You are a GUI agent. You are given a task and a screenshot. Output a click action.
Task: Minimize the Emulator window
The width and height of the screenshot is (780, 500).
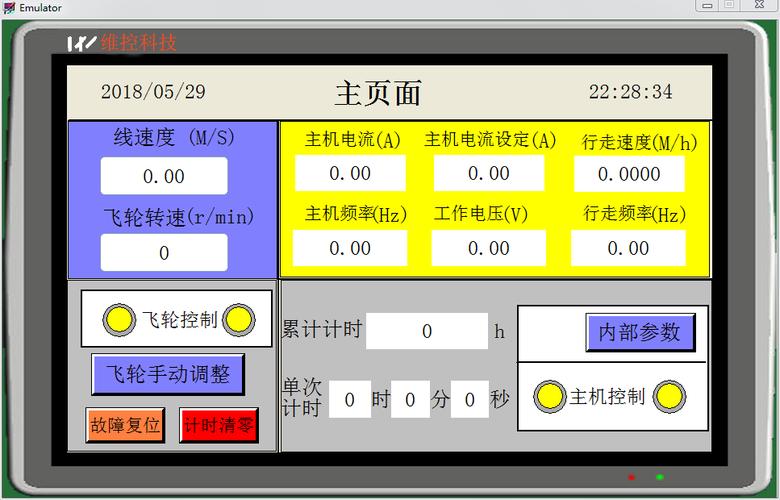[x=707, y=5]
